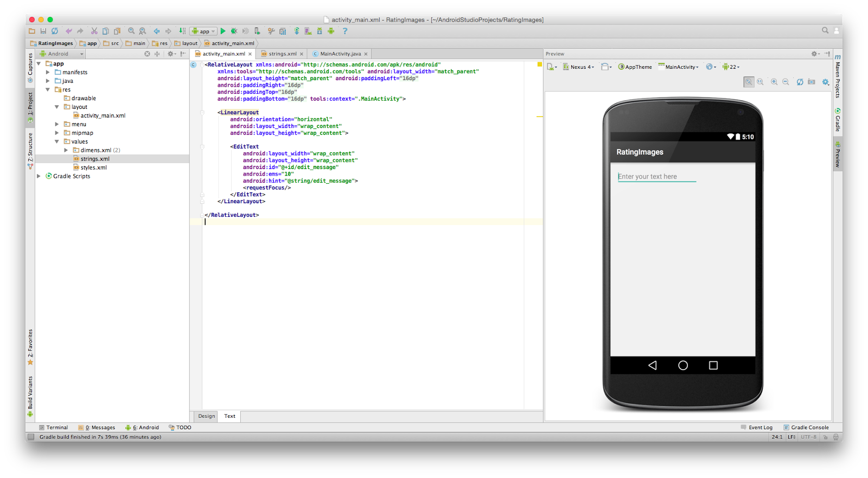Hide the Preview panel with the arrow icon
Viewport: 868px width, 478px height.
pos(827,54)
